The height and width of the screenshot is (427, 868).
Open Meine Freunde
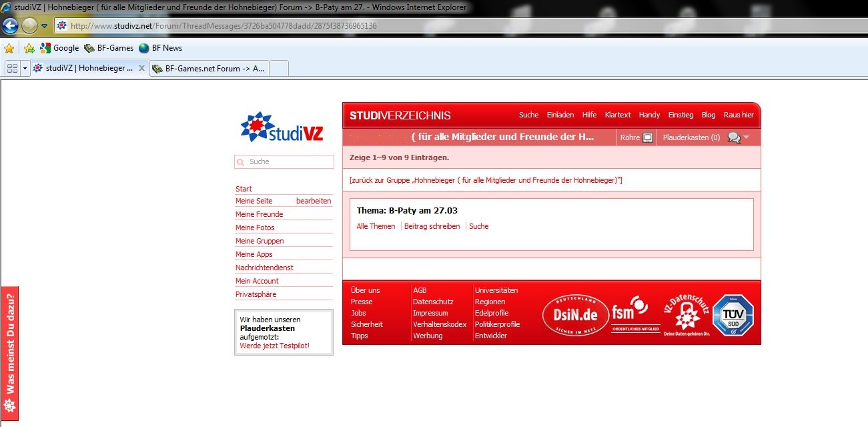[259, 214]
